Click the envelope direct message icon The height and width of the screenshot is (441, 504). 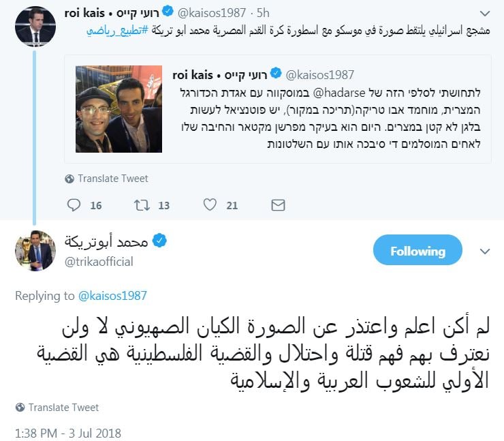(x=278, y=205)
